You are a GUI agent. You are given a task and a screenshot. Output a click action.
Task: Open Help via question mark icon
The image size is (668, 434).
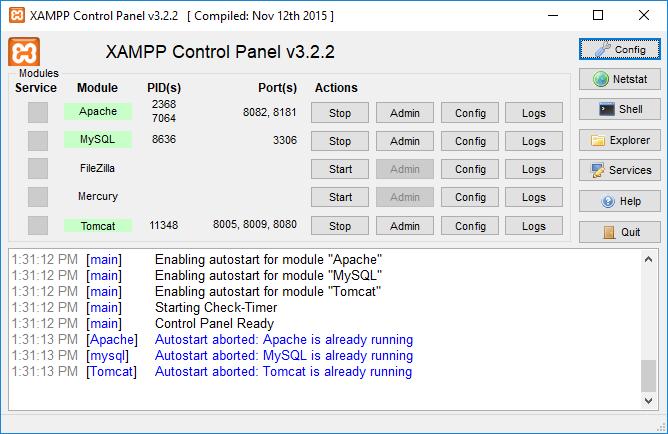pos(619,201)
